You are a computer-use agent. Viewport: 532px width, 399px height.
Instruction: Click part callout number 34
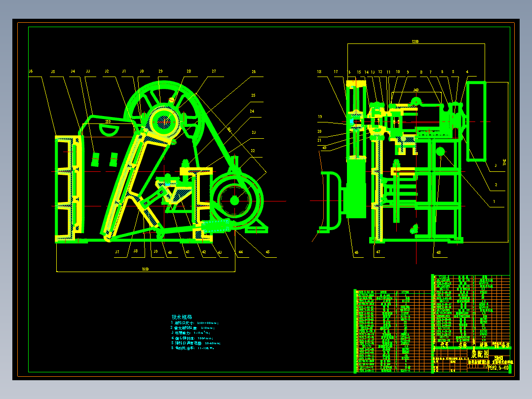73,71
